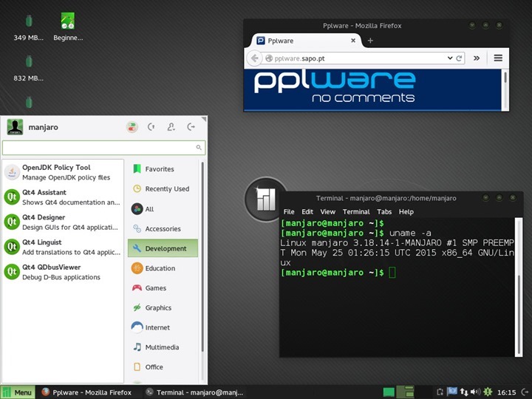The width and height of the screenshot is (532, 399).
Task: Click the pplware logo banner
Action: (334, 86)
